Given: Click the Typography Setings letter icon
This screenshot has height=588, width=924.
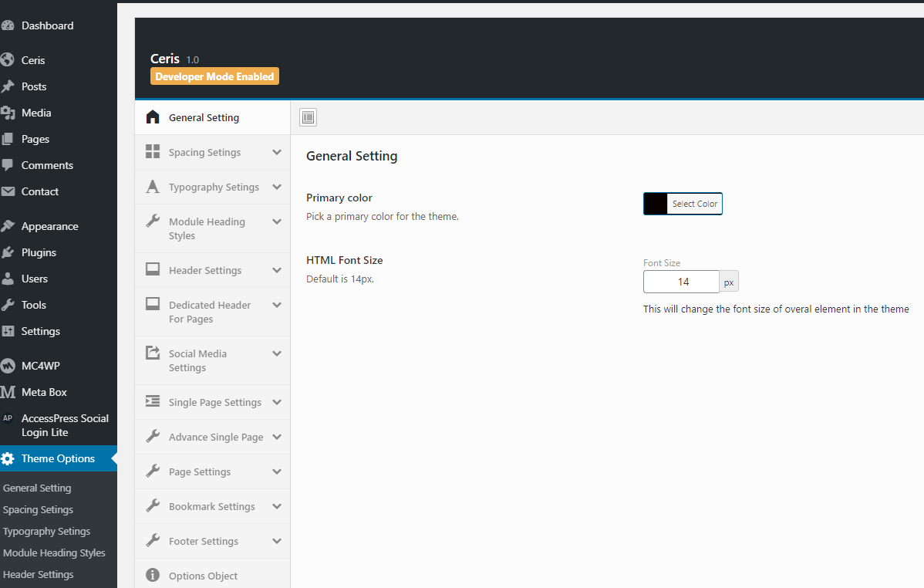Looking at the screenshot, I should (x=153, y=187).
